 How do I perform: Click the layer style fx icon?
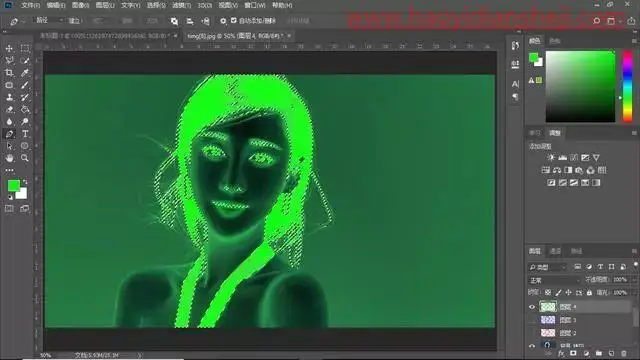tap(561, 353)
